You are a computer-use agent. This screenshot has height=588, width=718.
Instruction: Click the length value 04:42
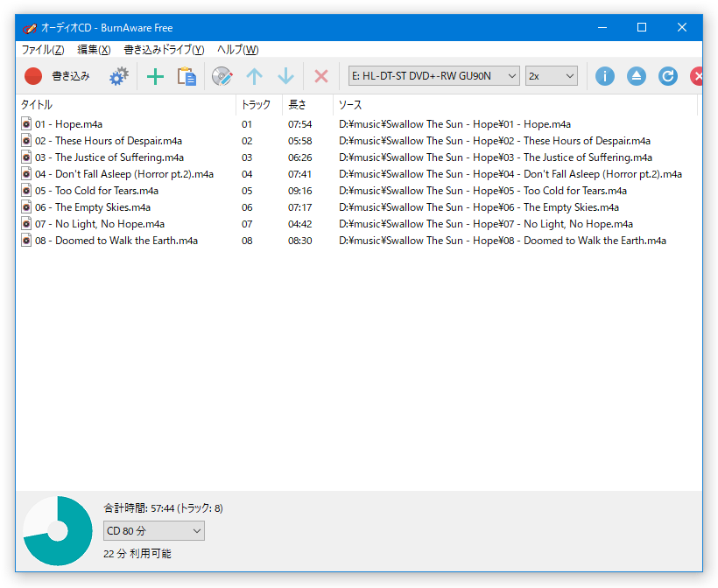coord(300,224)
